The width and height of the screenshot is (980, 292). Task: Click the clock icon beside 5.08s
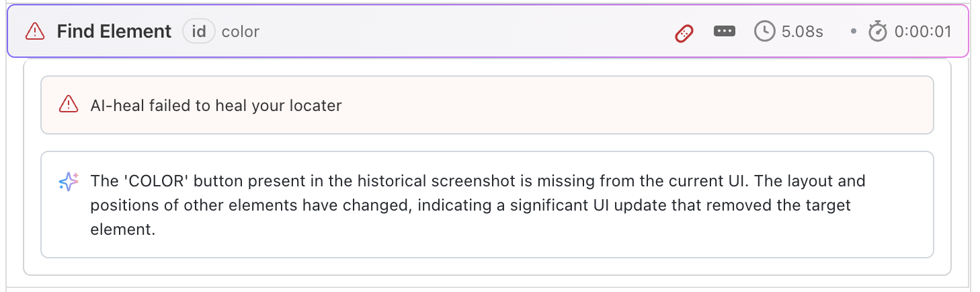(x=765, y=32)
